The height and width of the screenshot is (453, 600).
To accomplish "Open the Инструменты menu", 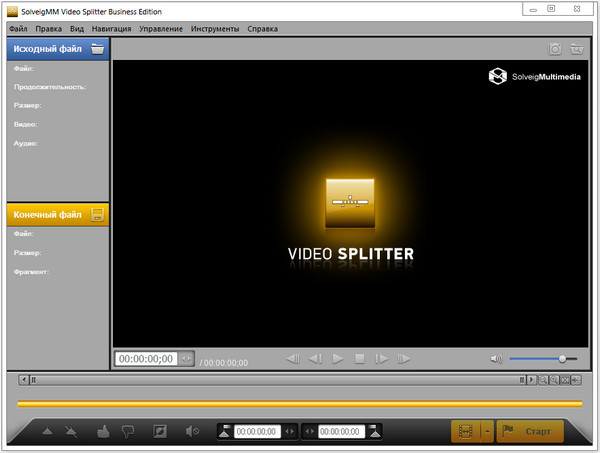I will coord(216,29).
